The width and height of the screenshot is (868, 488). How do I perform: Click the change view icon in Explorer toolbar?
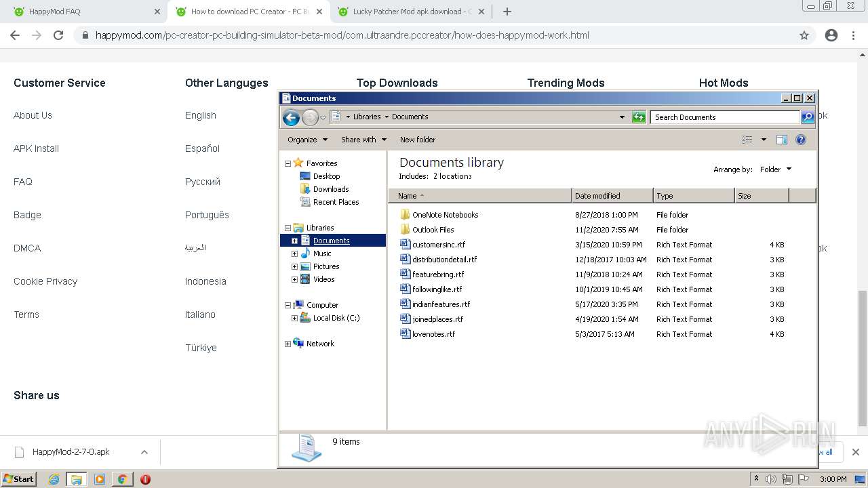[x=747, y=140]
